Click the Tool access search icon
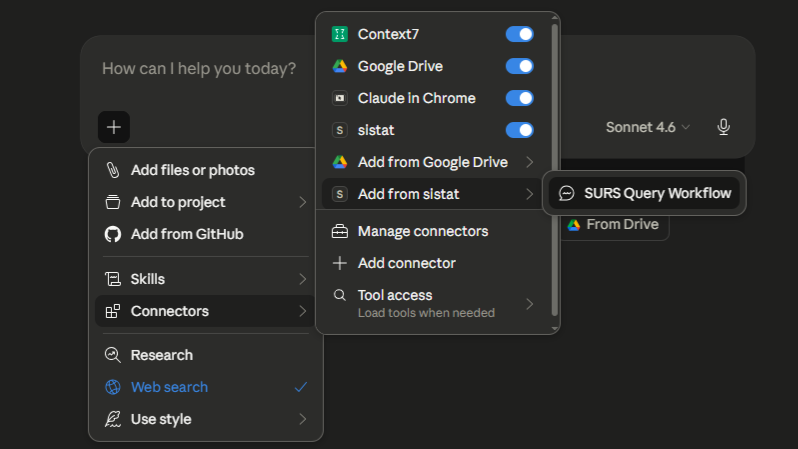Viewport: 798px width, 449px height. click(x=339, y=295)
